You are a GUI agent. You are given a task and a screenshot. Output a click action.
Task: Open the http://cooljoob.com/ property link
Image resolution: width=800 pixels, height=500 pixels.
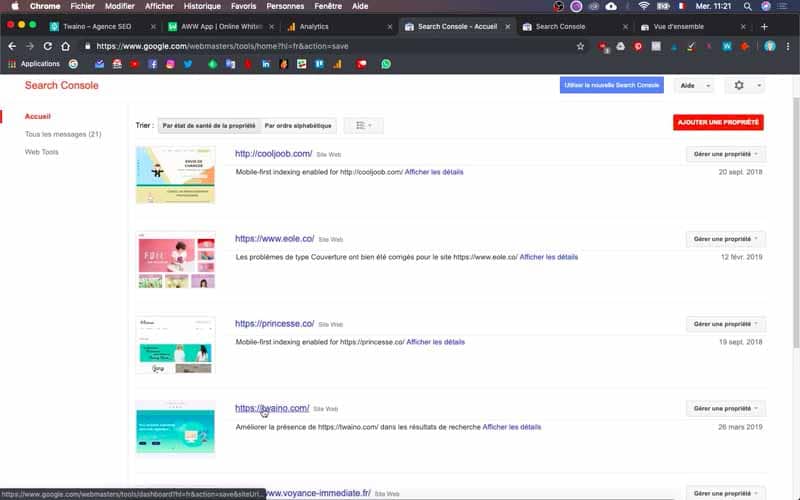pos(273,154)
